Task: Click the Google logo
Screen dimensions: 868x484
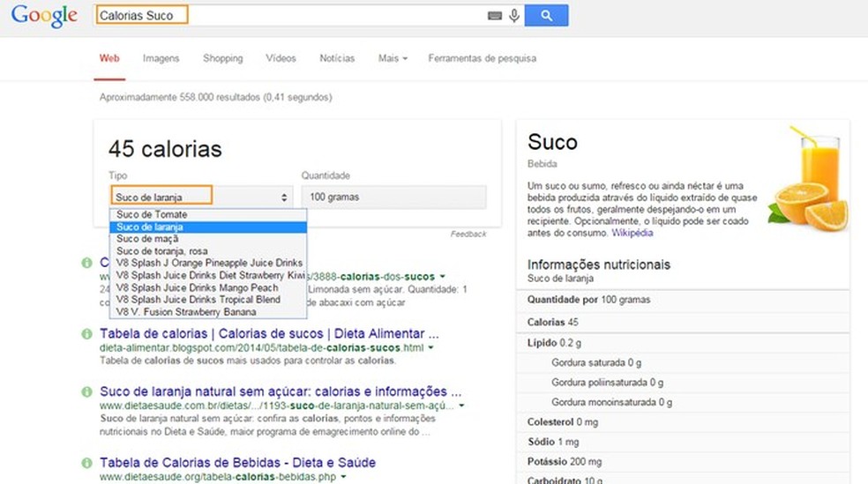Action: (x=44, y=15)
